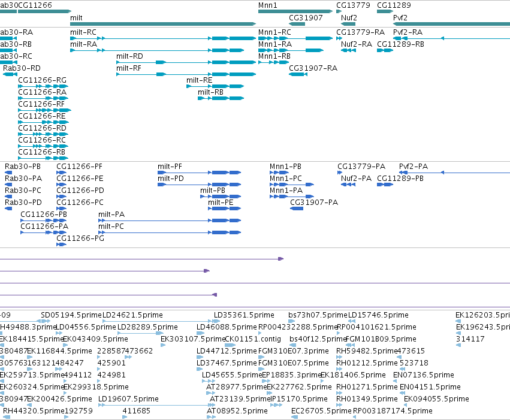This screenshot has width=510, height=420.
Task: Click the milt-PE protein label
Action: pyautogui.click(x=221, y=203)
